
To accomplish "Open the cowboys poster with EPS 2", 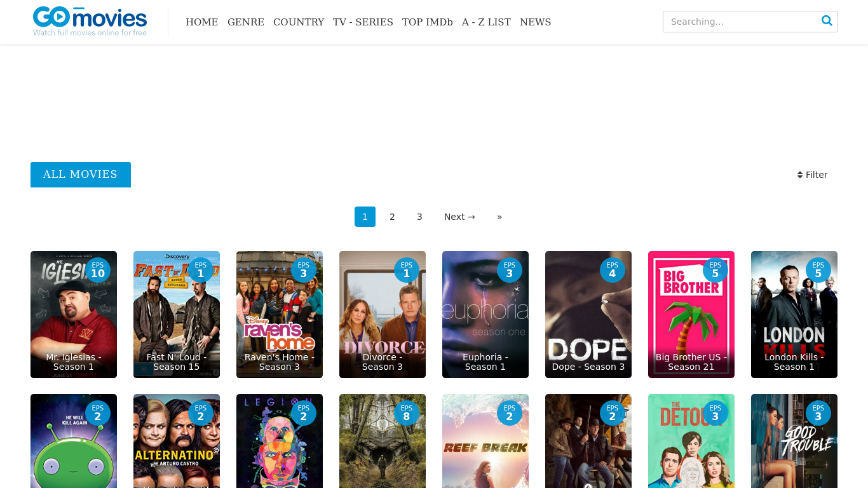I will click(588, 441).
